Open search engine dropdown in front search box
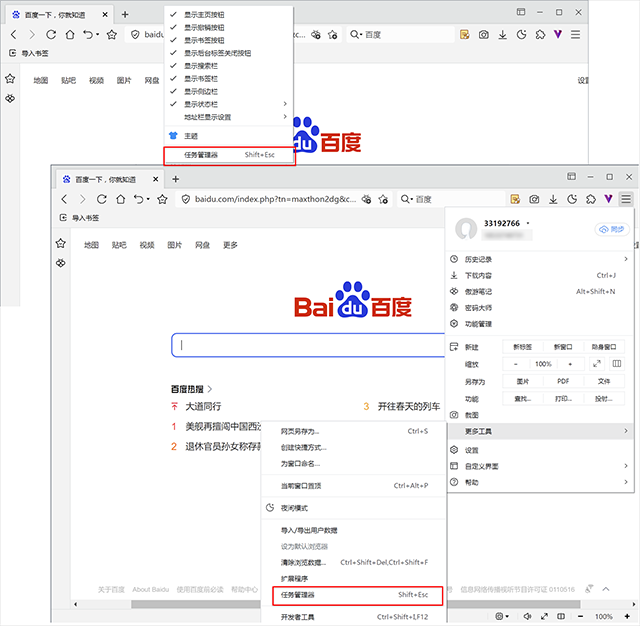The height and width of the screenshot is (626, 640). tap(407, 199)
